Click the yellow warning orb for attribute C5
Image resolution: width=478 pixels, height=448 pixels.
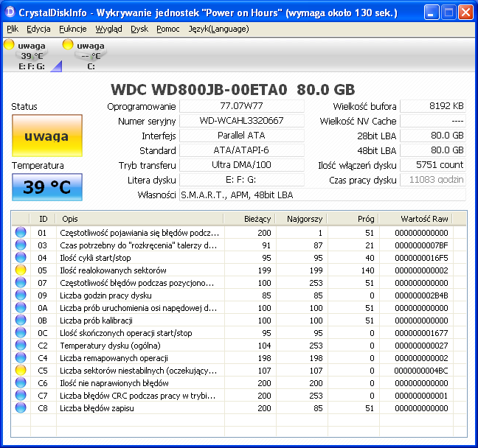pyautogui.click(x=21, y=370)
